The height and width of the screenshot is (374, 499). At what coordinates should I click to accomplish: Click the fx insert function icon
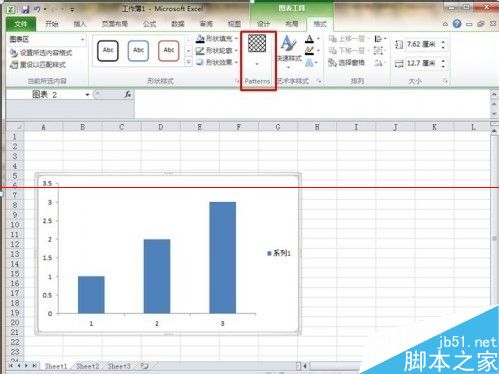coord(128,95)
